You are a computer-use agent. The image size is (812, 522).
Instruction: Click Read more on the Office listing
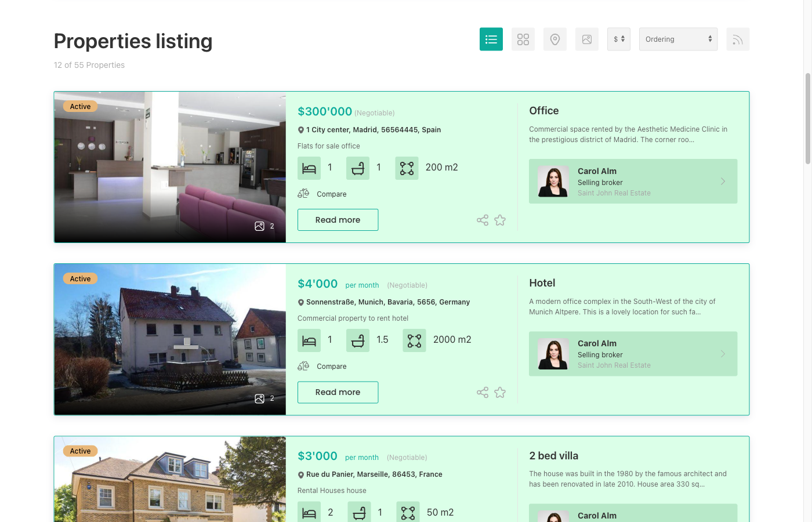coord(338,220)
